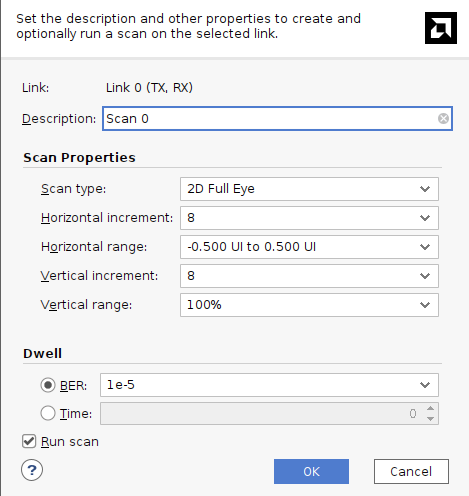The height and width of the screenshot is (496, 469).
Task: Click the AMD logo icon
Action: click(441, 28)
